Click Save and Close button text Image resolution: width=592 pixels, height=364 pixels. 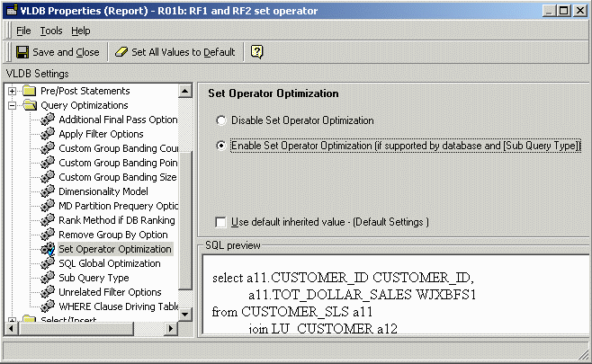(66, 52)
